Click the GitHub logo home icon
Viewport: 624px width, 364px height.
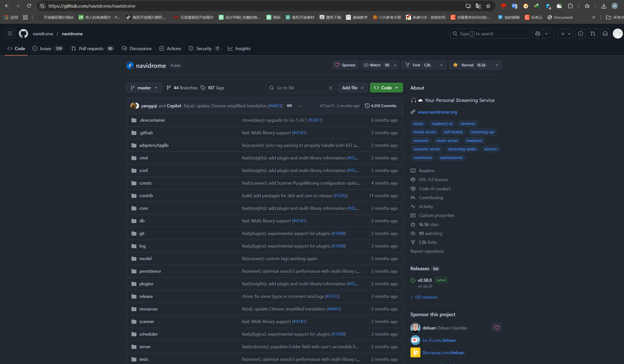tap(23, 34)
